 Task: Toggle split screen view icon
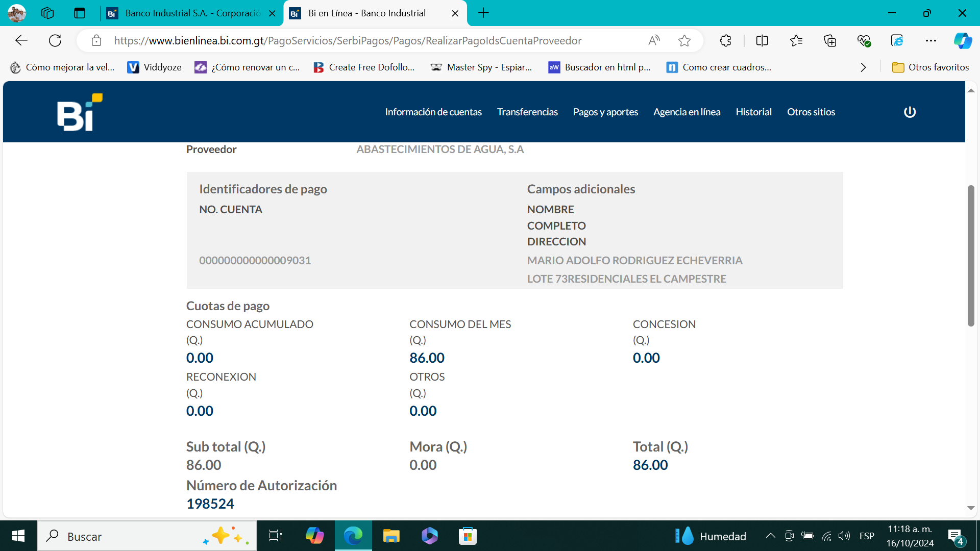coord(762,41)
